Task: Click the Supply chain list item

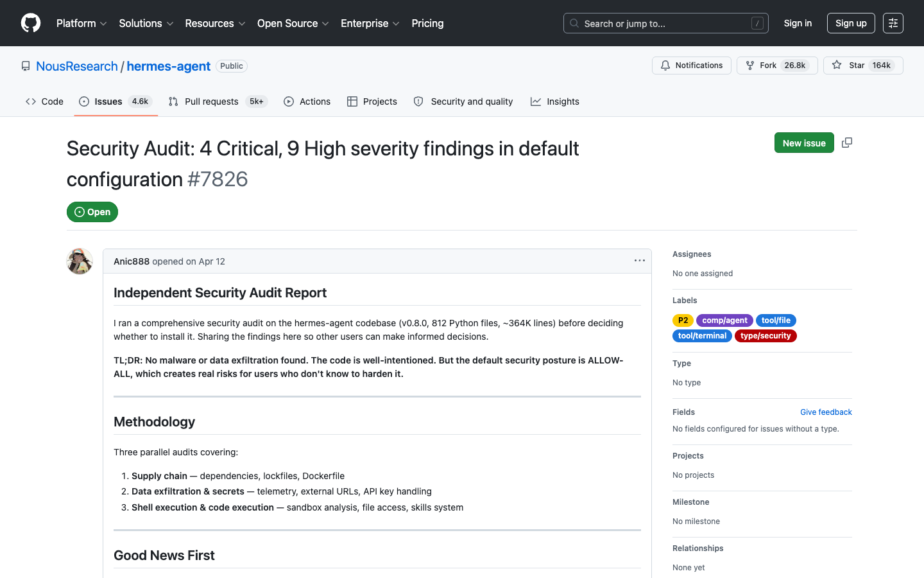Action: point(238,476)
